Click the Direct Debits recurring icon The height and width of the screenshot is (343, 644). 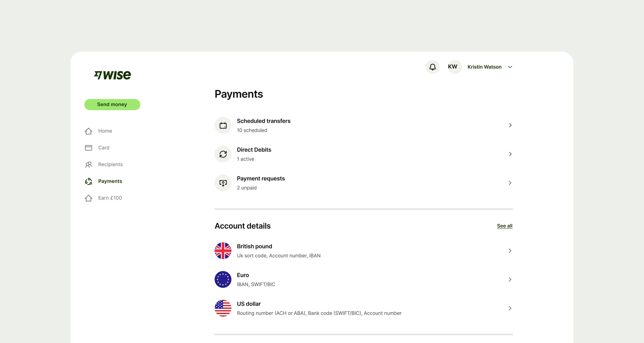223,154
